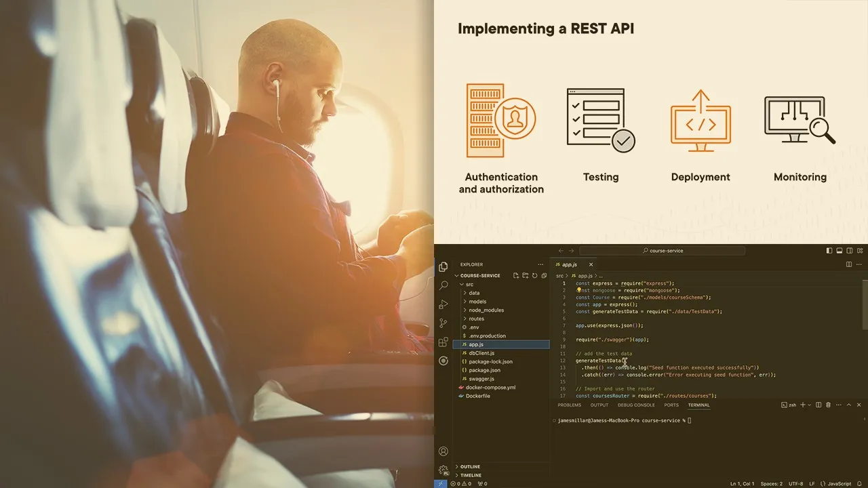Open the Explorer view in the activity bar
The height and width of the screenshot is (488, 868).
[x=443, y=267]
